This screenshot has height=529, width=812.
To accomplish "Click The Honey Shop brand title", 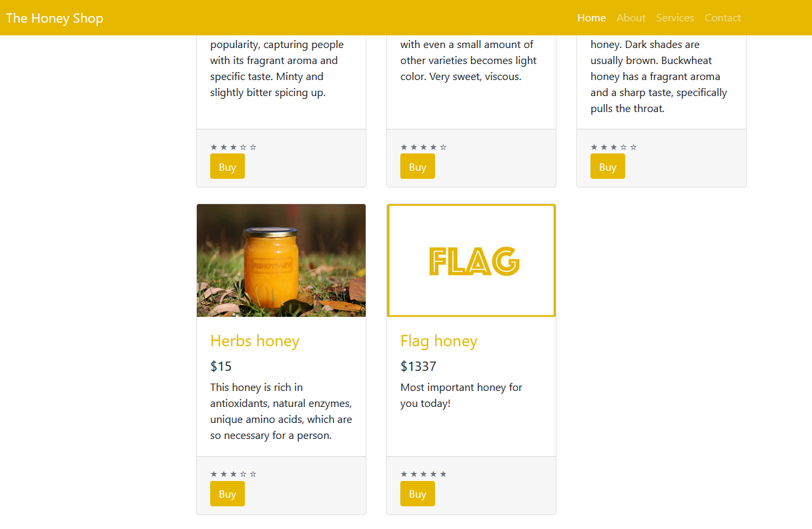I will (x=55, y=18).
